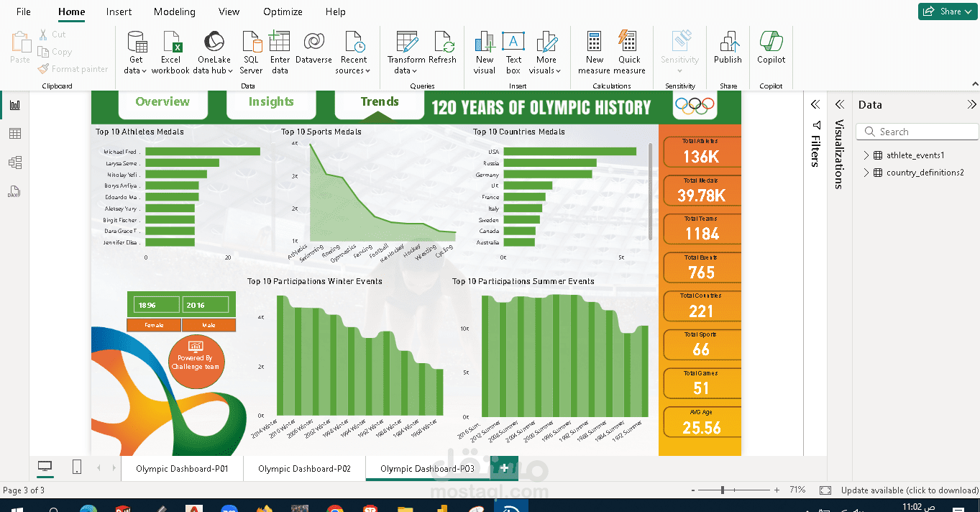980x512 pixels.
Task: Click the Copy command
Action: [x=55, y=52]
